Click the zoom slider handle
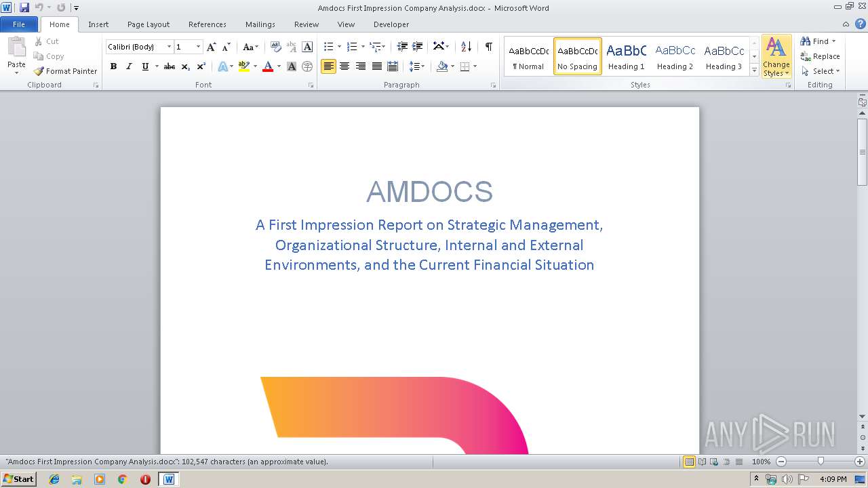This screenshot has height=488, width=868. tap(821, 462)
